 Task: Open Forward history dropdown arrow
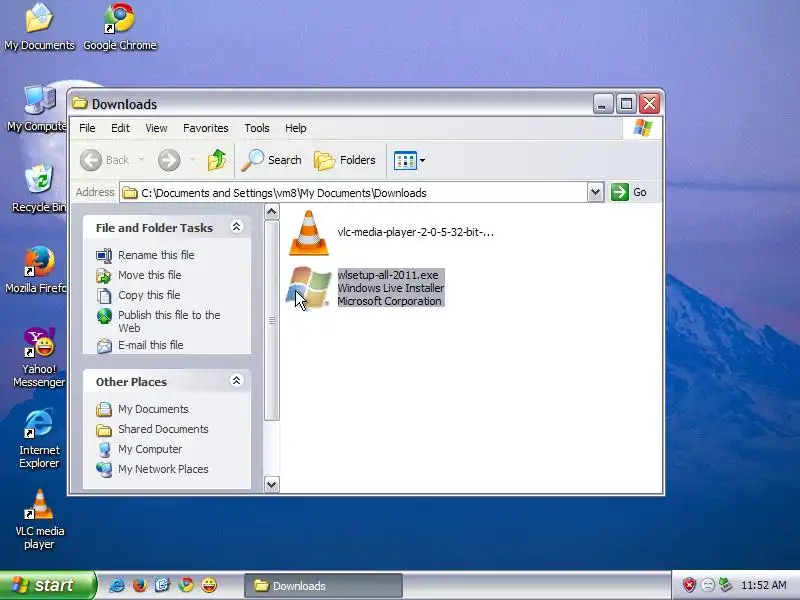(x=192, y=160)
